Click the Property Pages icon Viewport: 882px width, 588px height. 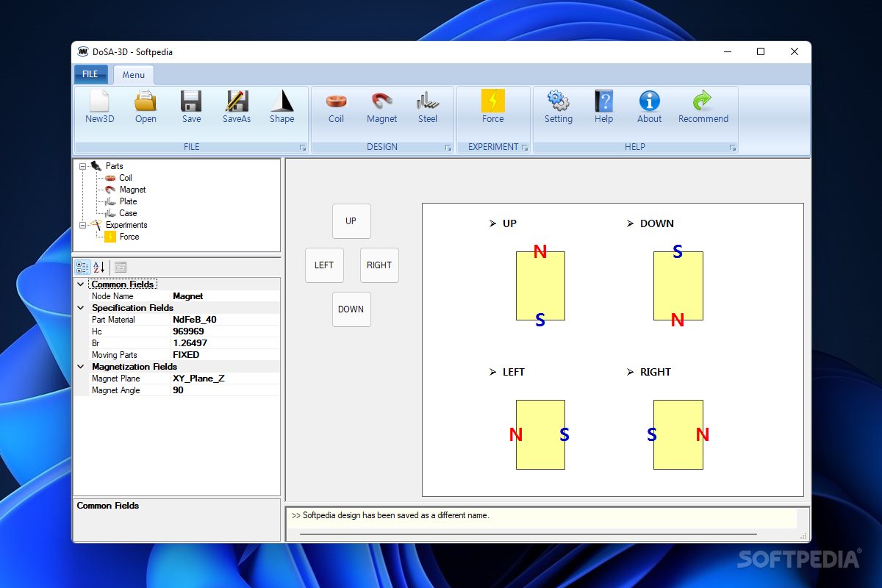coord(121,267)
